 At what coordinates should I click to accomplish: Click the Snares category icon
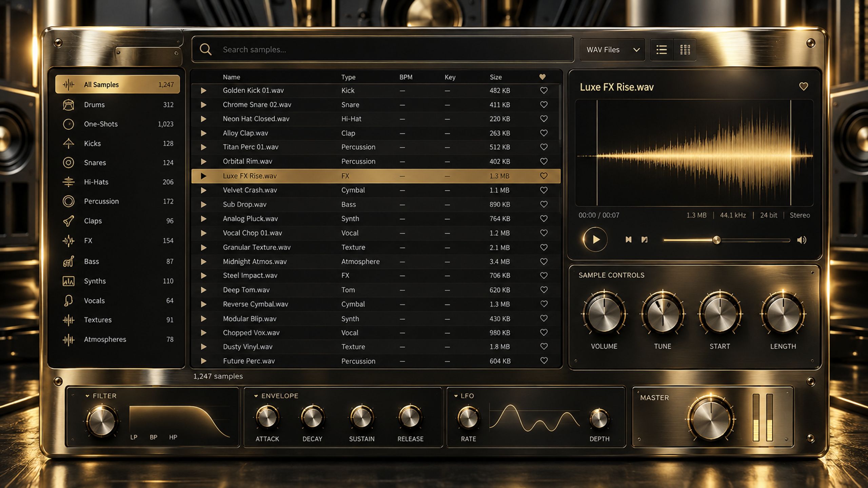[x=68, y=163]
